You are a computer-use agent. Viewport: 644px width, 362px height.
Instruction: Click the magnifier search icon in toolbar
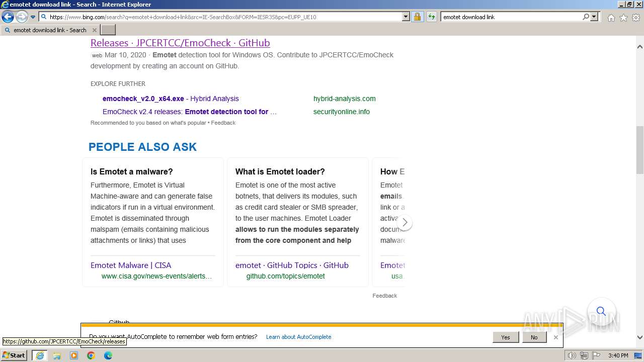[586, 17]
